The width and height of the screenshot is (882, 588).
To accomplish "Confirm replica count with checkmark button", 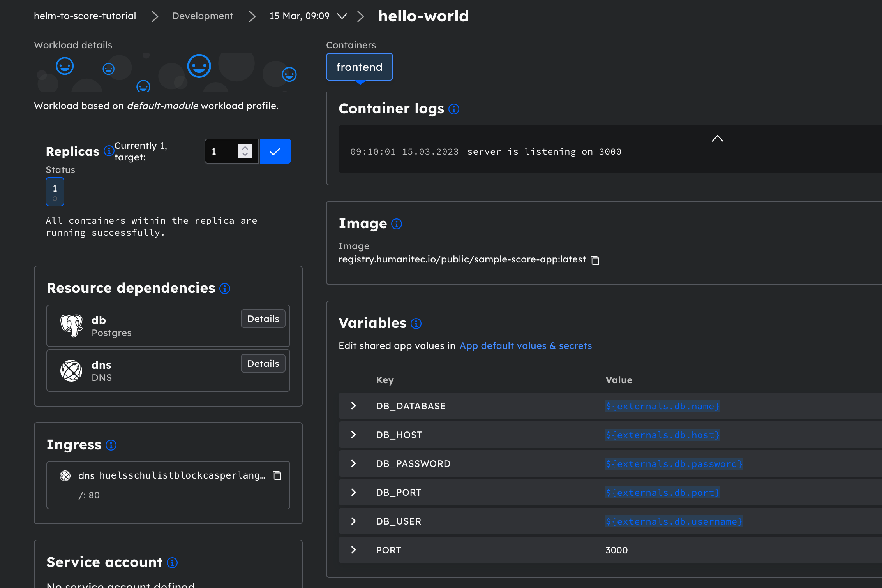I will click(275, 151).
